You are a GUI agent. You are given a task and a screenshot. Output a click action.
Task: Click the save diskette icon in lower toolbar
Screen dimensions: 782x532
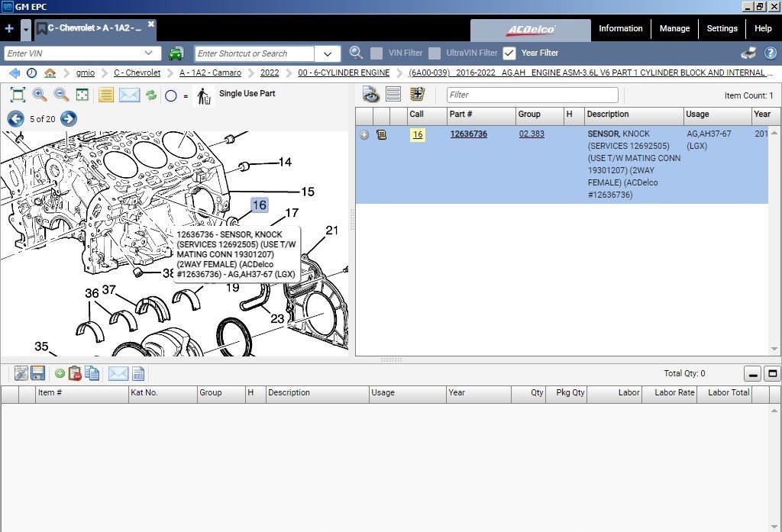click(37, 373)
